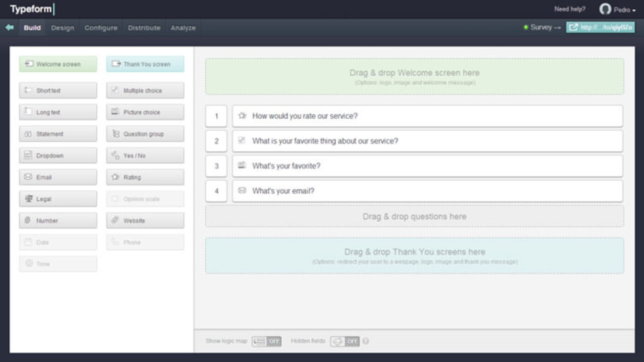Toggle the Show logic map switch

pos(266,341)
